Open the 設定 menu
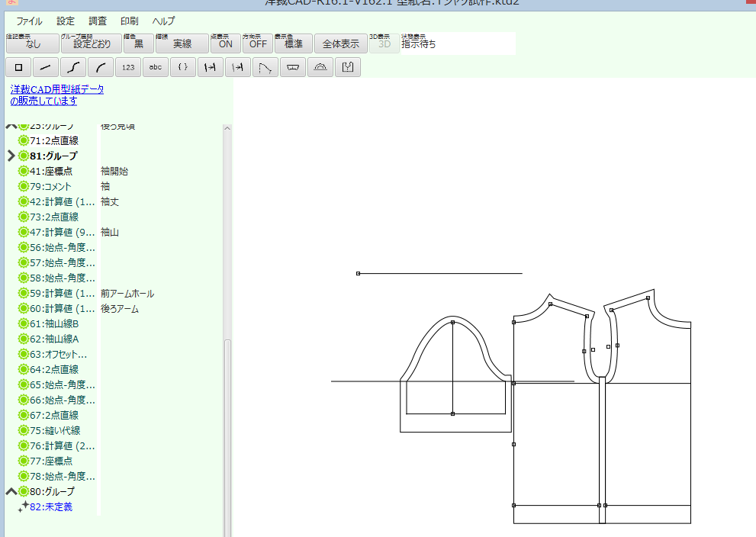 pos(66,21)
